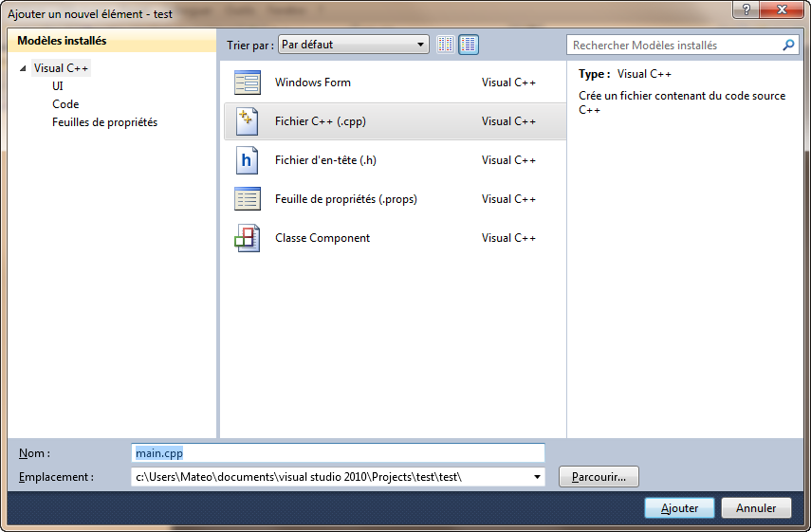Select the Windows Form template icon
This screenshot has width=811, height=532.
coord(247,83)
